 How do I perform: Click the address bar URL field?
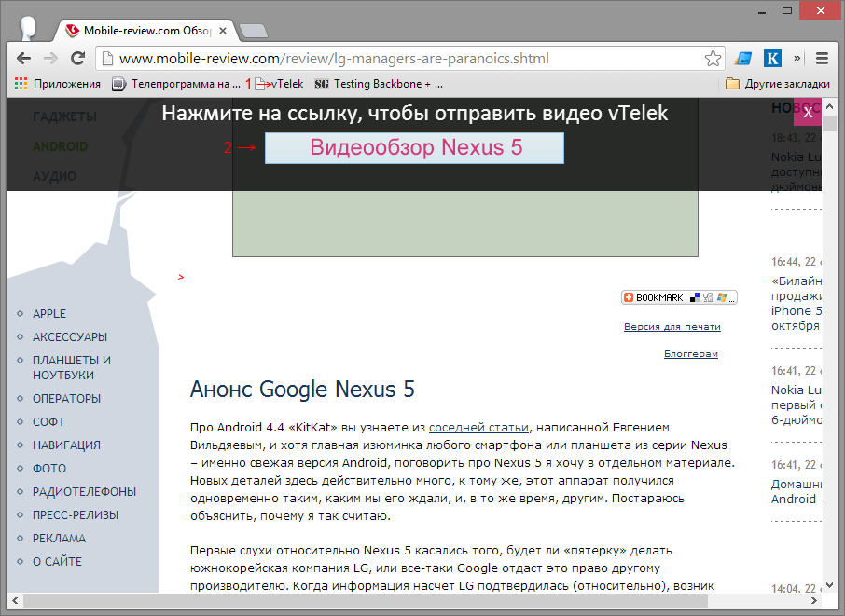tap(409, 58)
